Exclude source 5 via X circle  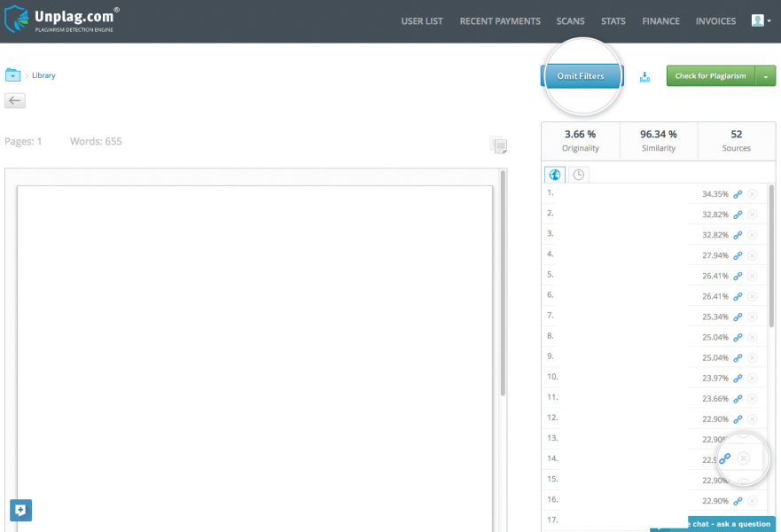(752, 276)
